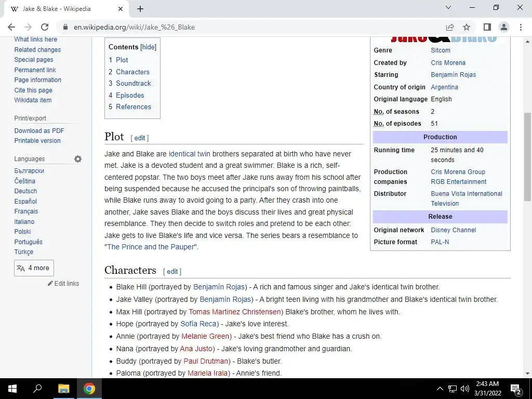The image size is (532, 399).
Task: Reload the Jake & Blake page
Action: pos(45,27)
